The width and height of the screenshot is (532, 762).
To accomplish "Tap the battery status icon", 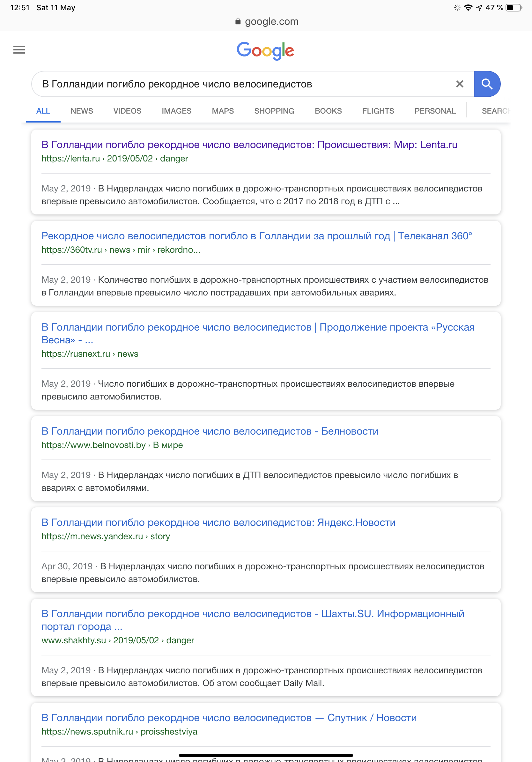I will point(513,8).
